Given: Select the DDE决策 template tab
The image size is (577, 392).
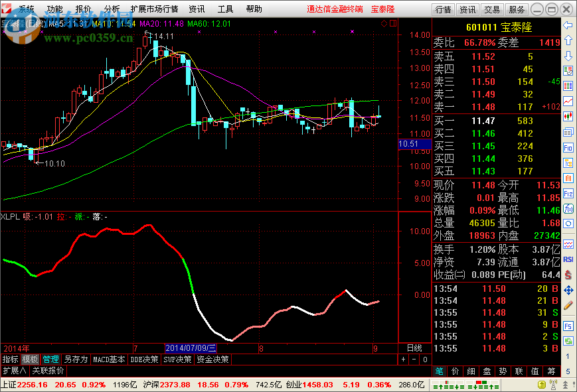Looking at the screenshot, I should [x=144, y=359].
